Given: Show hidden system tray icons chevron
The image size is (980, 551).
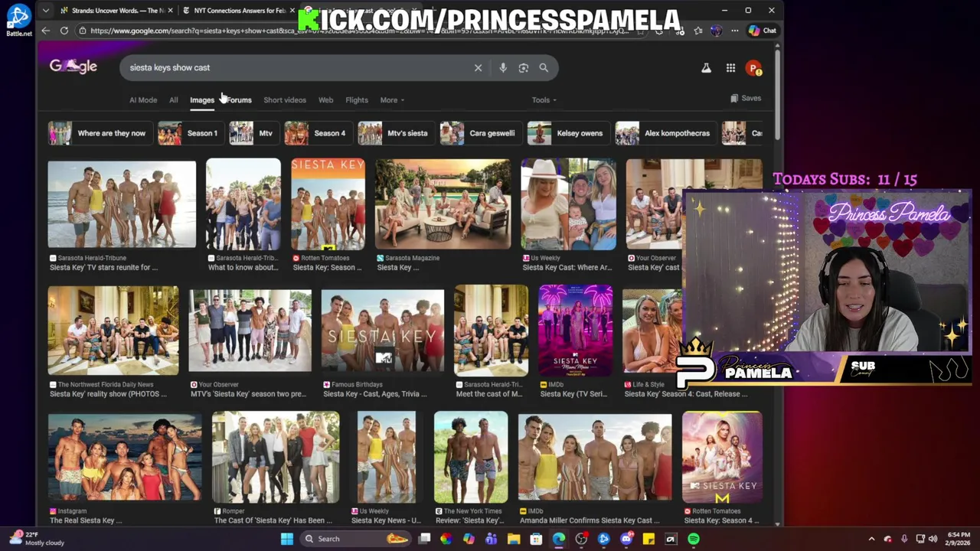Looking at the screenshot, I should coord(871,539).
